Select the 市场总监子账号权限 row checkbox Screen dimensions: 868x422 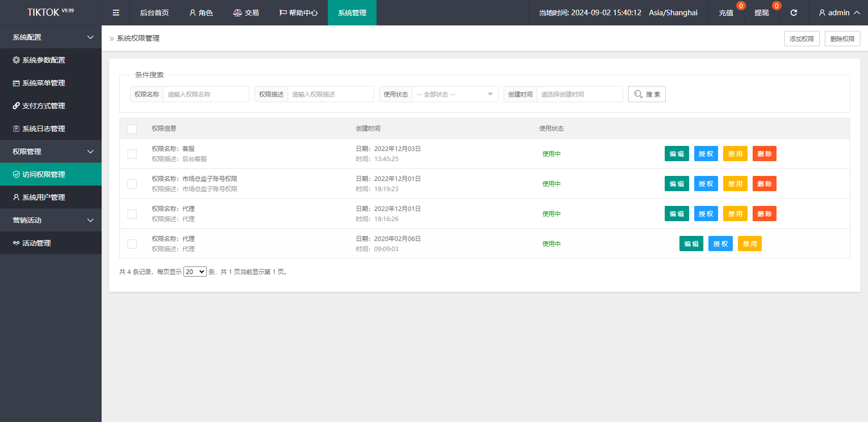(x=132, y=184)
